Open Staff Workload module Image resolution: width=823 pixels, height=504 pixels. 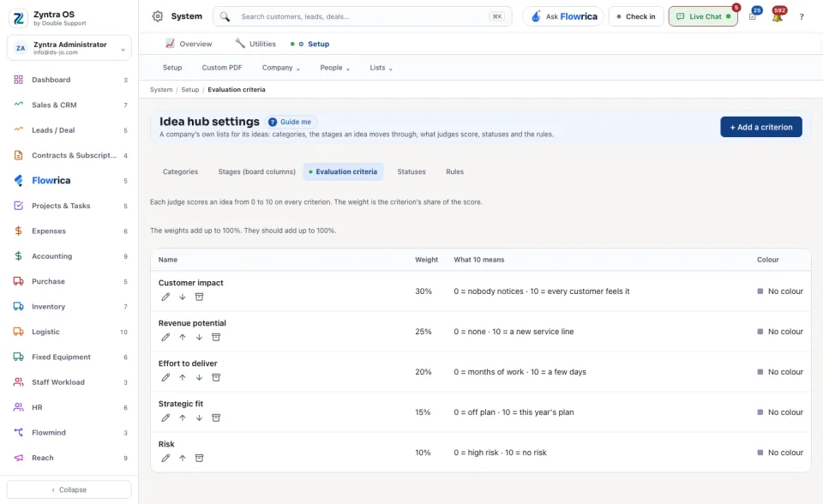(69, 382)
